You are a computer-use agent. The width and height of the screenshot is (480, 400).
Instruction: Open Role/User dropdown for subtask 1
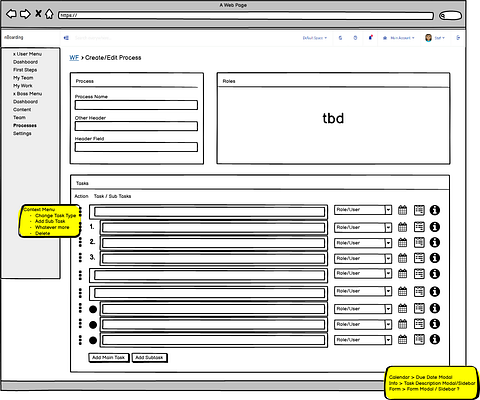pos(363,227)
